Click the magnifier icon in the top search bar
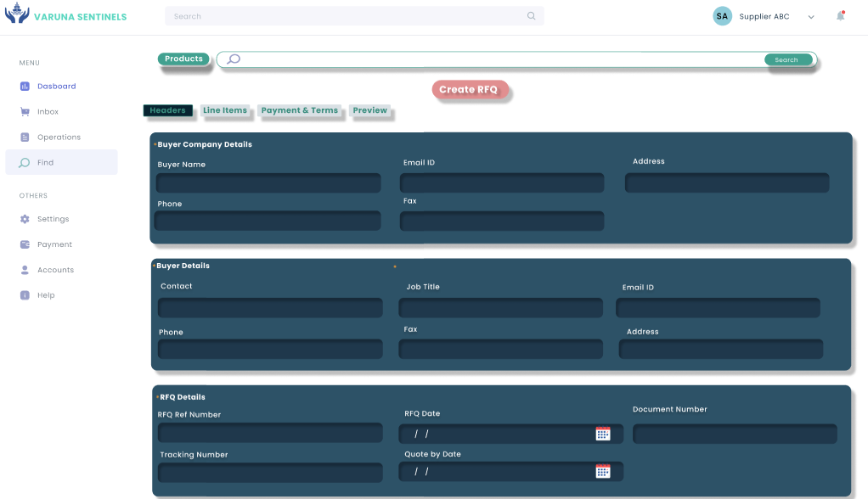 tap(532, 16)
